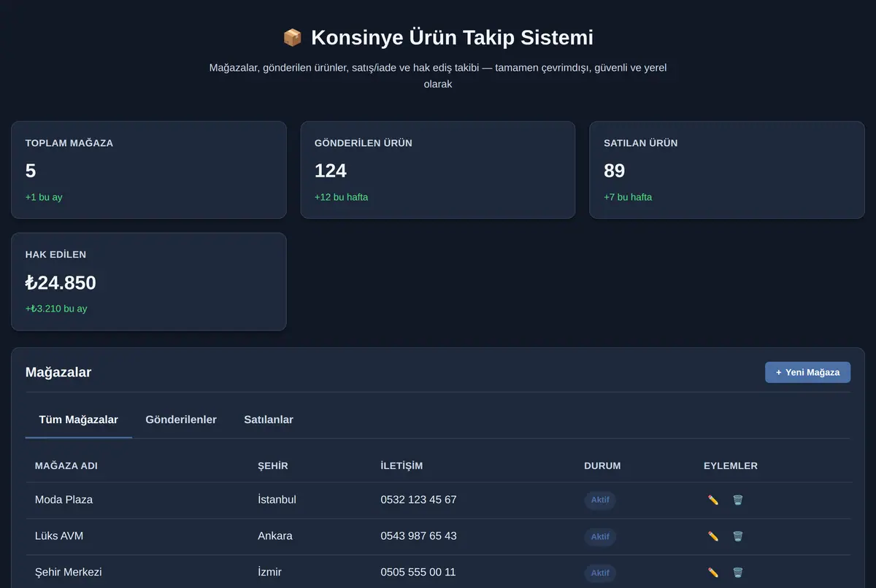The height and width of the screenshot is (588, 876).
Task: Click the Aktif badge for Şehir Merkezi
Action: (600, 573)
